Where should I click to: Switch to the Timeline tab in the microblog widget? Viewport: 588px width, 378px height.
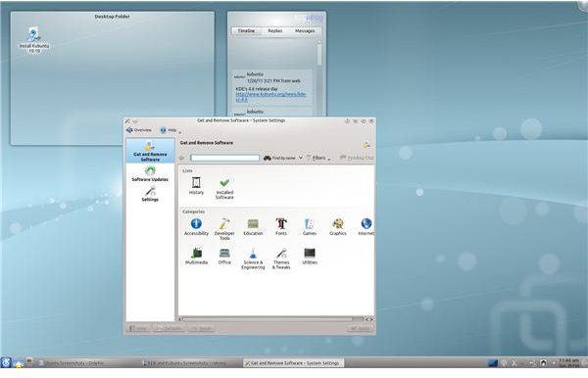246,30
